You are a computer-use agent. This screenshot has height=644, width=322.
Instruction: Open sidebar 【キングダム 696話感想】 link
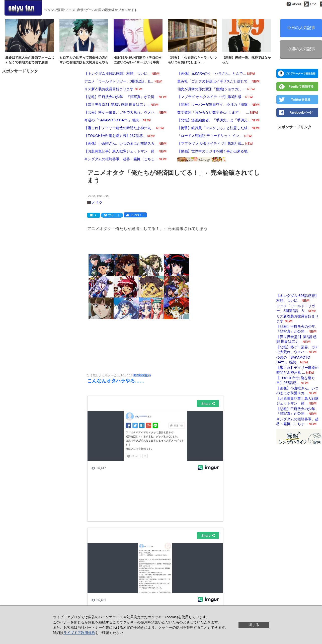click(297, 298)
